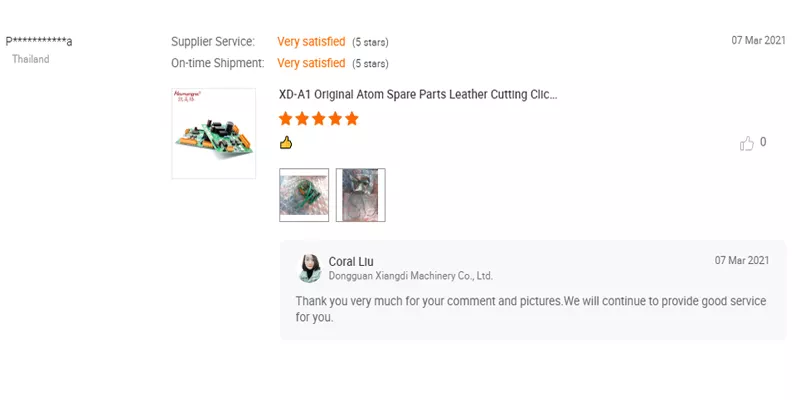View second customer review photo

pos(361,195)
